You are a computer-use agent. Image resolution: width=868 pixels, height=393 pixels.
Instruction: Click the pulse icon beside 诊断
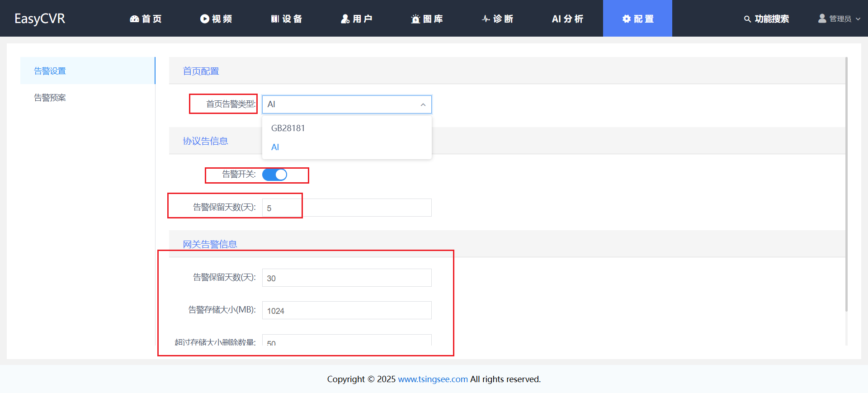click(486, 19)
